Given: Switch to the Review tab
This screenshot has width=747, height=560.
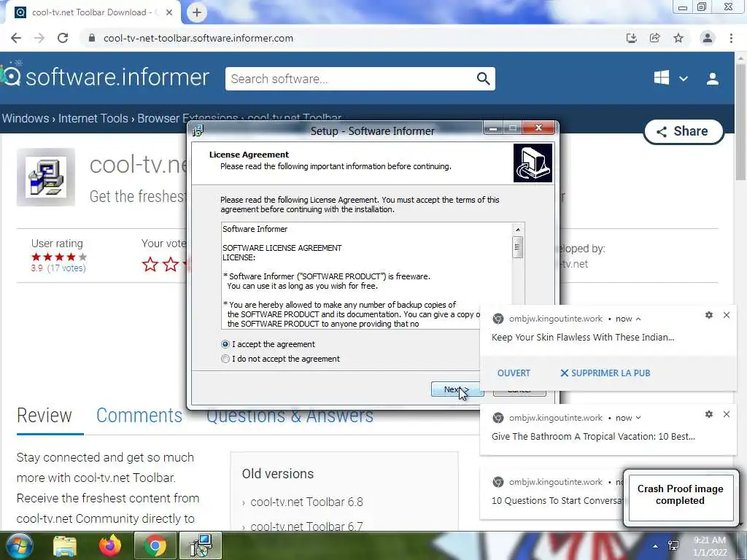Looking at the screenshot, I should tap(44, 416).
